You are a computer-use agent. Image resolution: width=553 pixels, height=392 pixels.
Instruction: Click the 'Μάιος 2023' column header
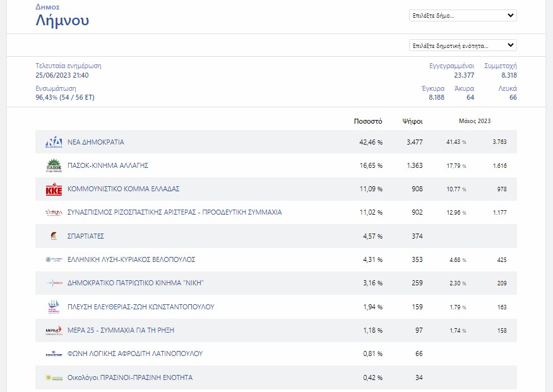click(475, 121)
